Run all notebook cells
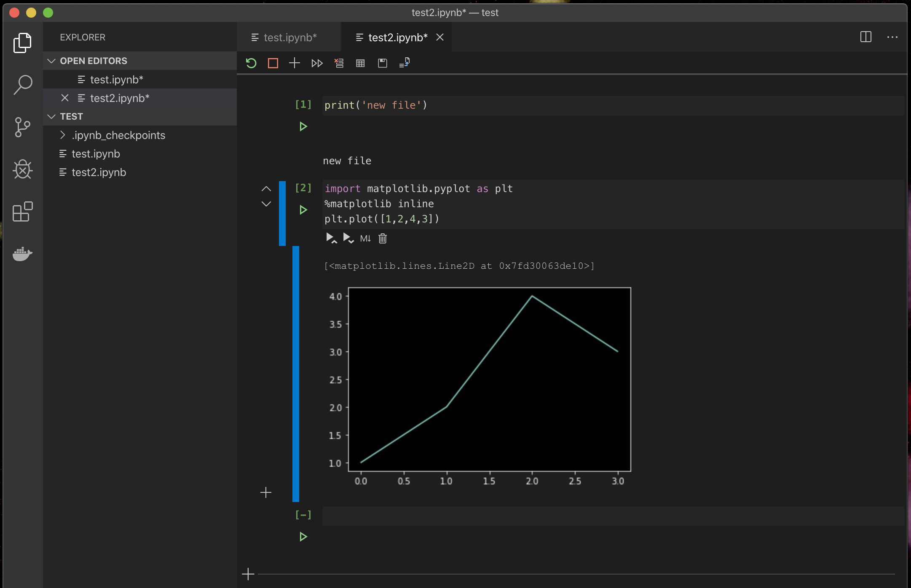The width and height of the screenshot is (911, 588). (317, 63)
